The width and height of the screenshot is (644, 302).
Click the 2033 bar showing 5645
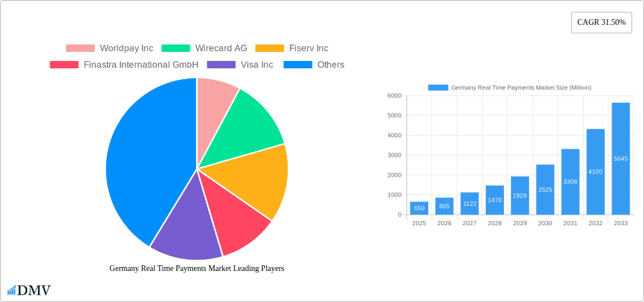coord(621,159)
